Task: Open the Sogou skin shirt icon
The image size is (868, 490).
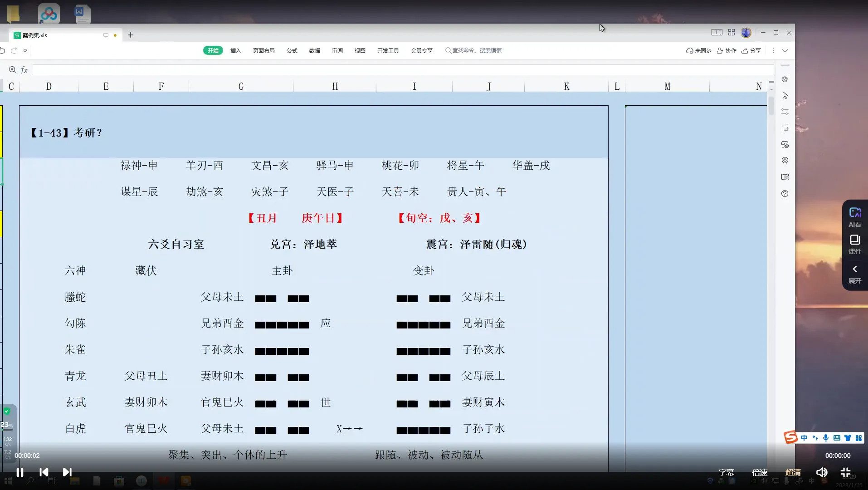Action: click(x=848, y=438)
